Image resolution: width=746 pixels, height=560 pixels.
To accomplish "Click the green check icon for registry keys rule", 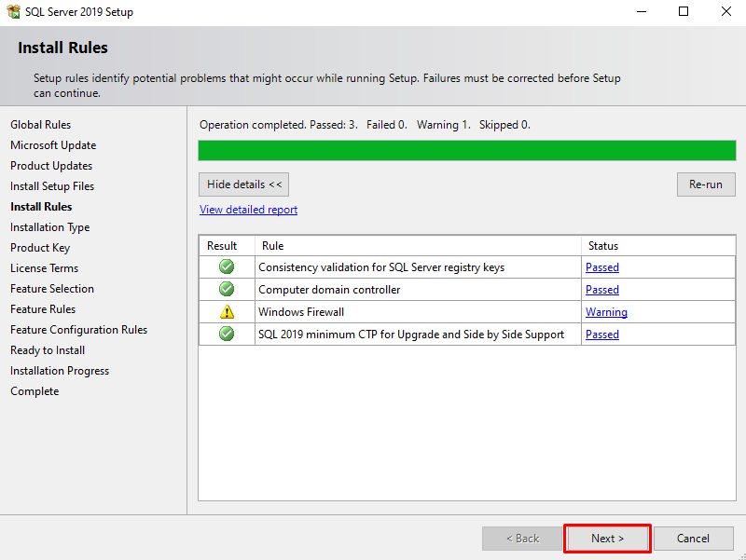I will pos(227,266).
